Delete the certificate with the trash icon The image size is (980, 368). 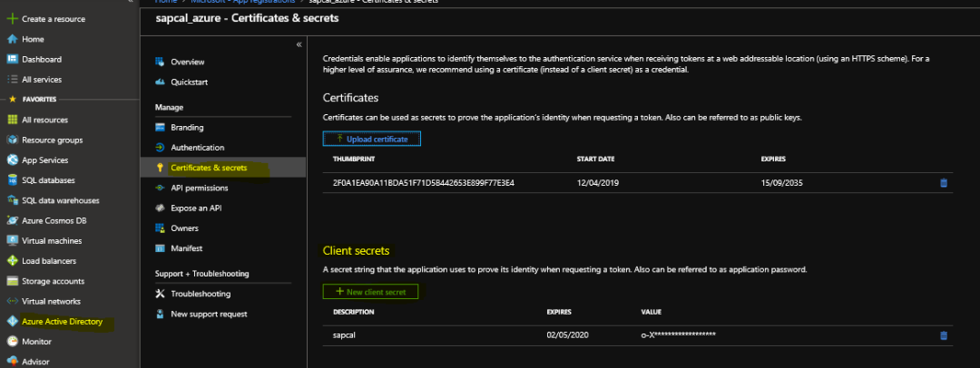point(944,183)
